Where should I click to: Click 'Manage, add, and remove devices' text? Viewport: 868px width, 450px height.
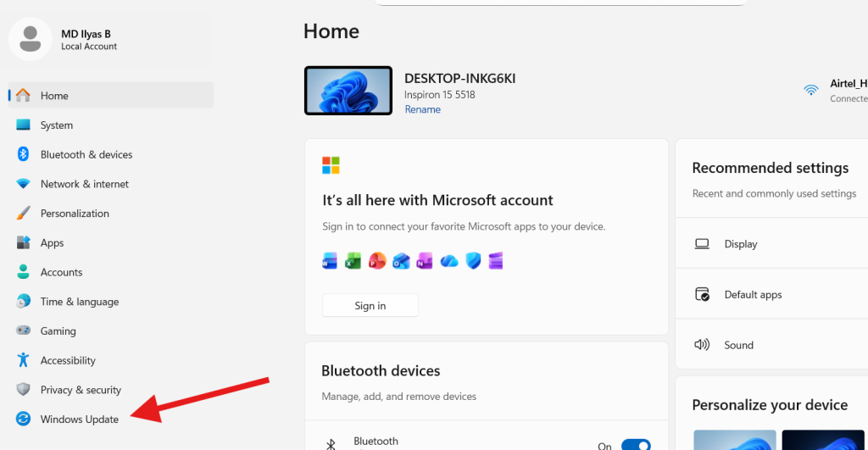(x=399, y=397)
